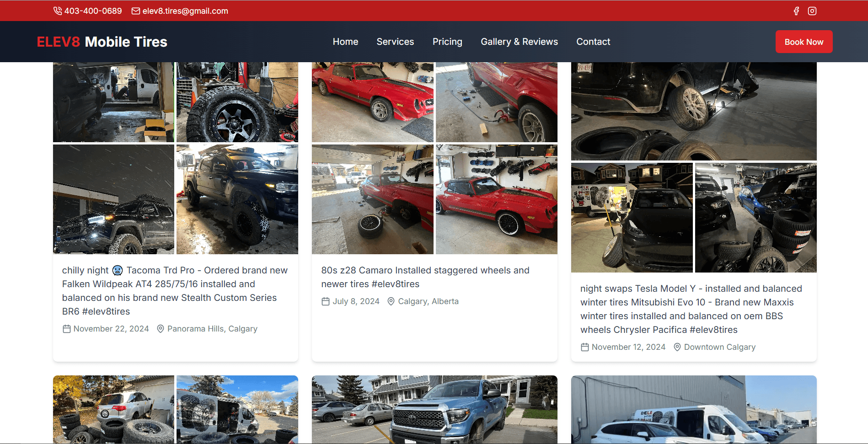Click the Downtown Calgary location text
Viewport: 868px width, 444px height.
tap(720, 347)
